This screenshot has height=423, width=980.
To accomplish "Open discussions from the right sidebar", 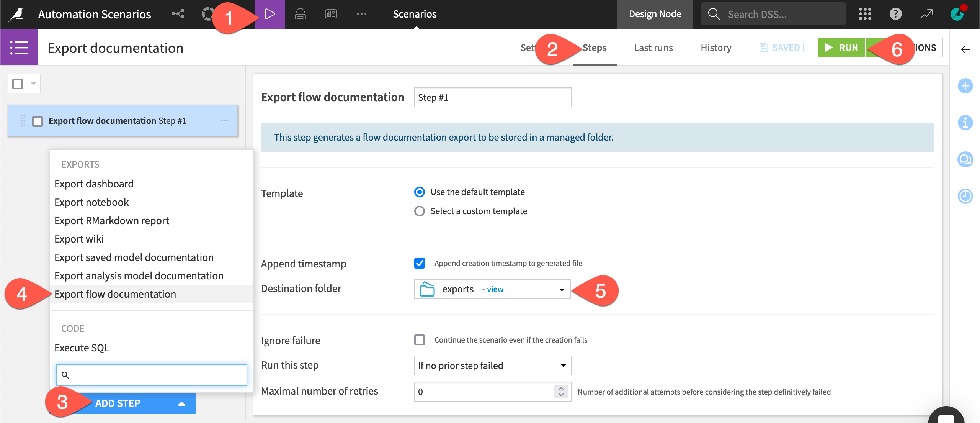I will tap(965, 160).
